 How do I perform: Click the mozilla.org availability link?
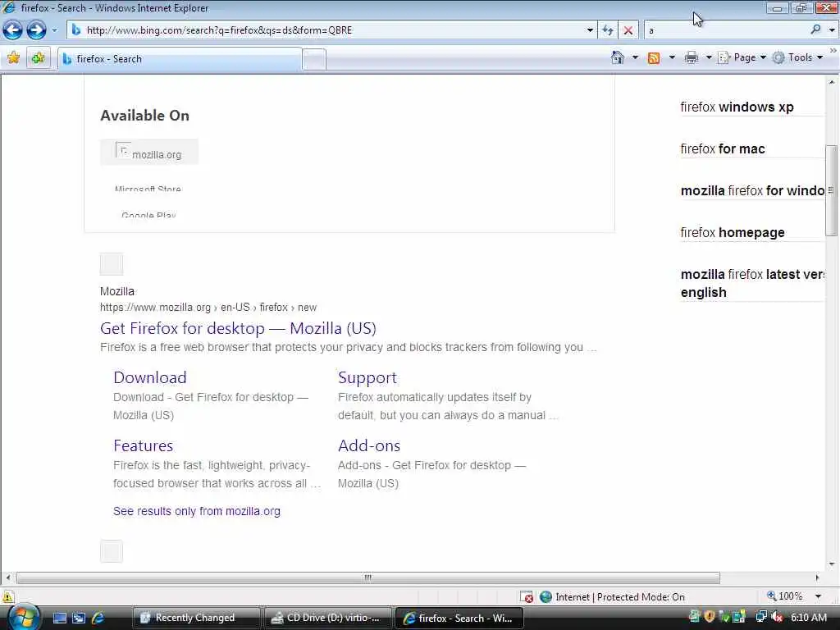(149, 152)
